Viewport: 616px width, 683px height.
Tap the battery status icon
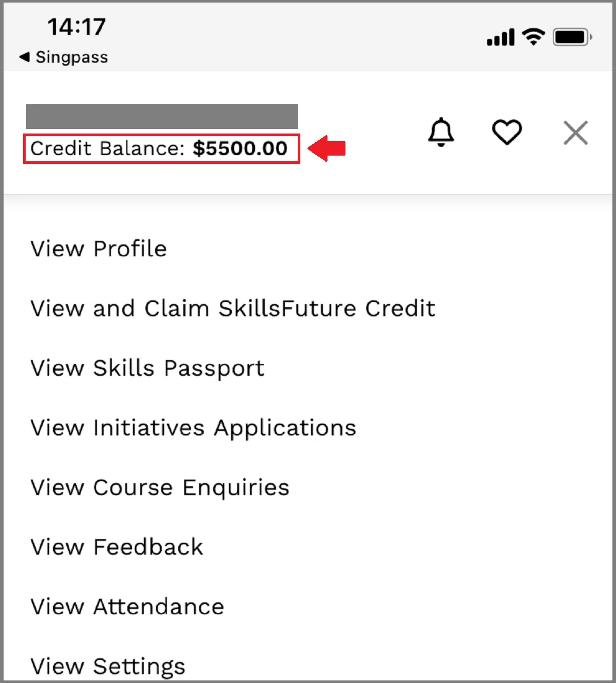[x=572, y=37]
